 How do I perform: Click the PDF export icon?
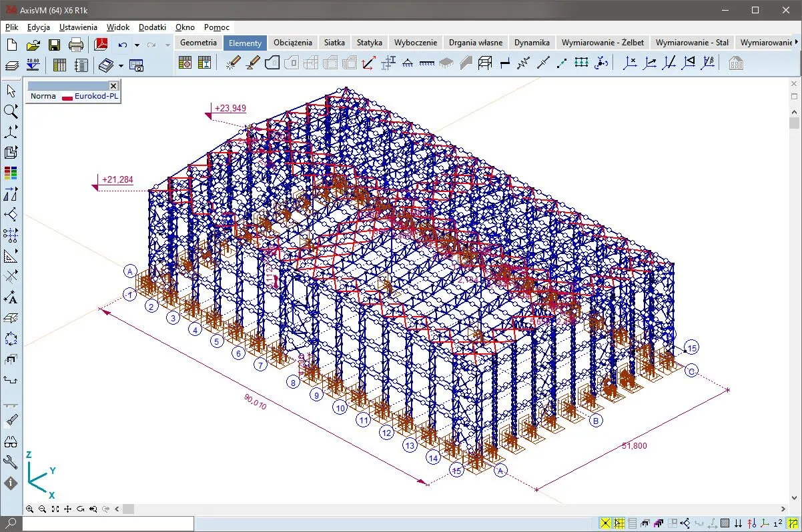click(101, 45)
